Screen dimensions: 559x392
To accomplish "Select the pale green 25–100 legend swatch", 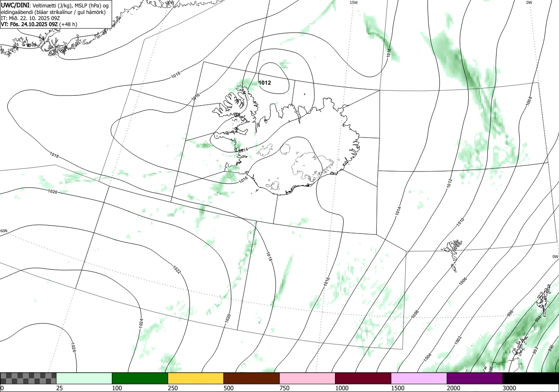I will [84, 378].
